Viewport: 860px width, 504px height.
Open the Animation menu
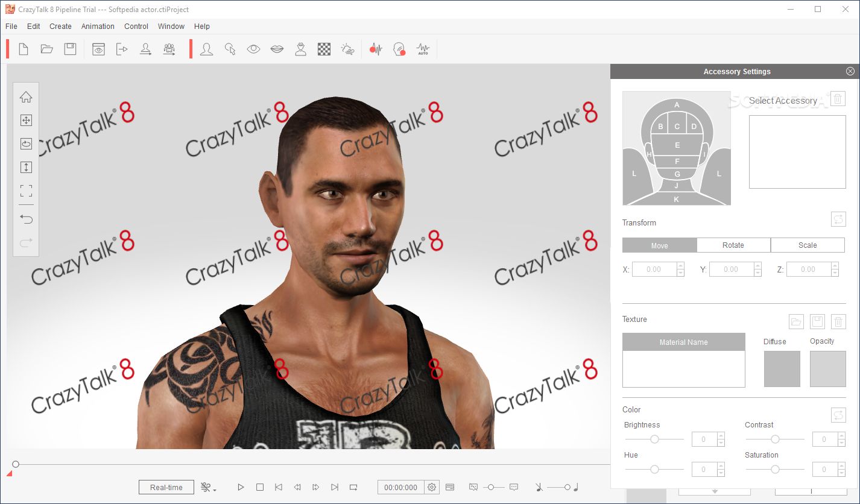point(98,26)
